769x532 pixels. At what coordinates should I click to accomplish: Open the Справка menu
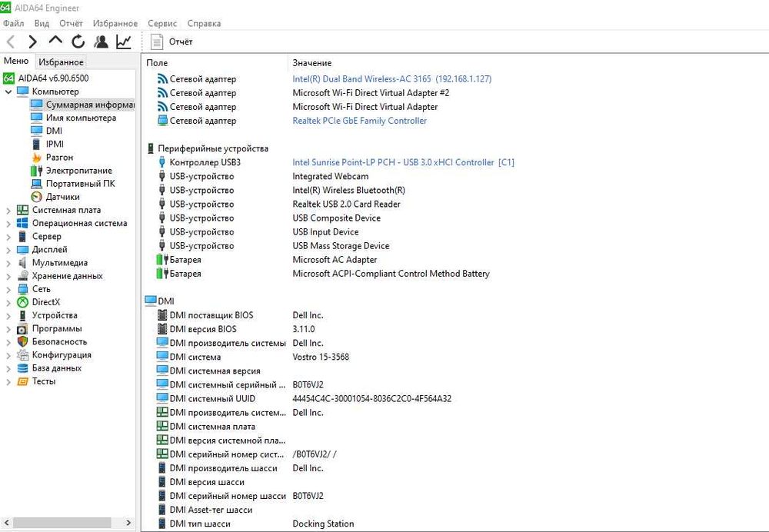pos(204,23)
